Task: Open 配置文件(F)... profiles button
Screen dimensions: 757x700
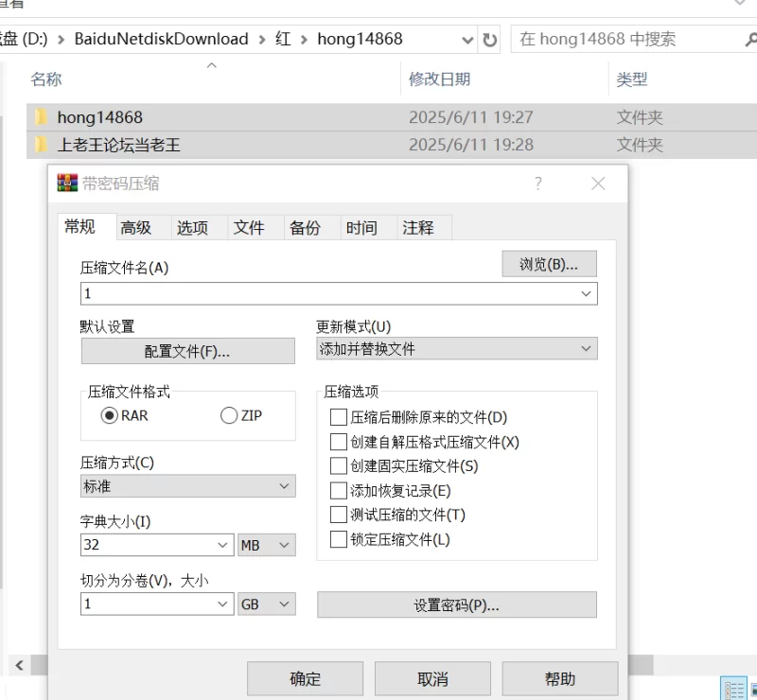Action: [x=187, y=351]
